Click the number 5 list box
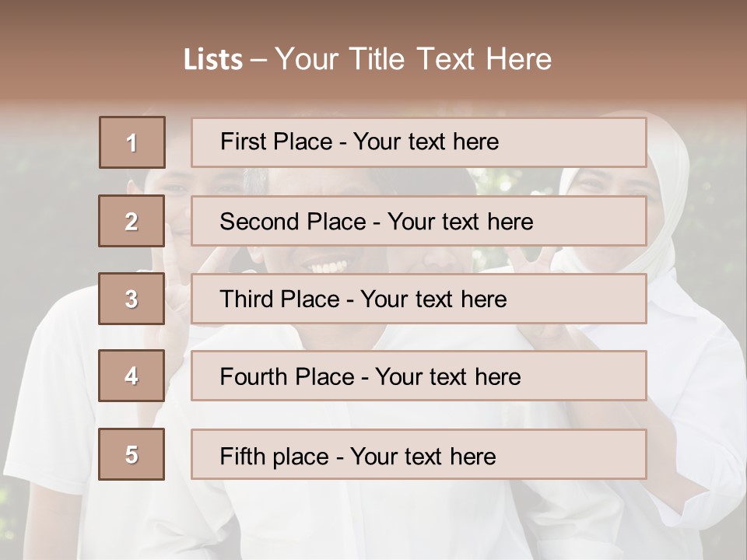Screen dimensions: 747x560 132,454
